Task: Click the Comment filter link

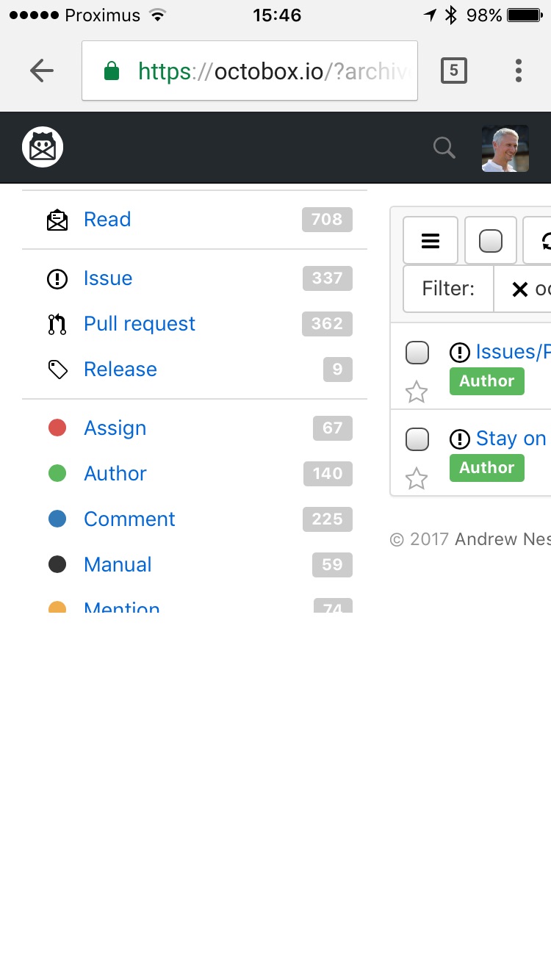Action: [129, 519]
